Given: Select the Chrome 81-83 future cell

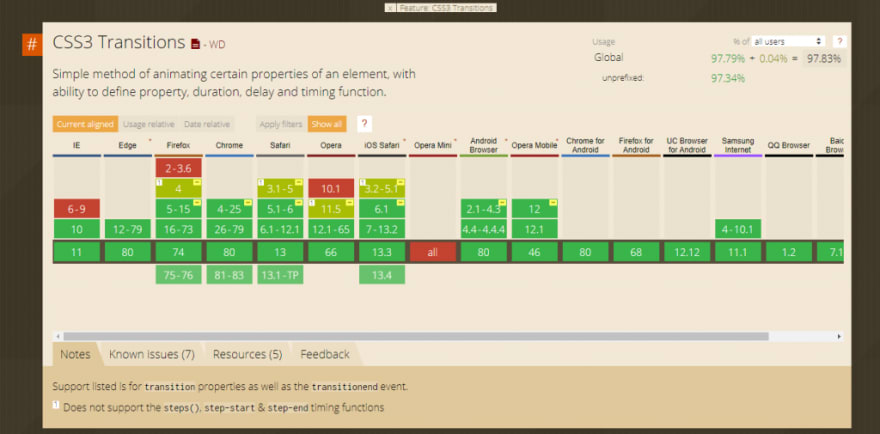Looking at the screenshot, I should [229, 275].
